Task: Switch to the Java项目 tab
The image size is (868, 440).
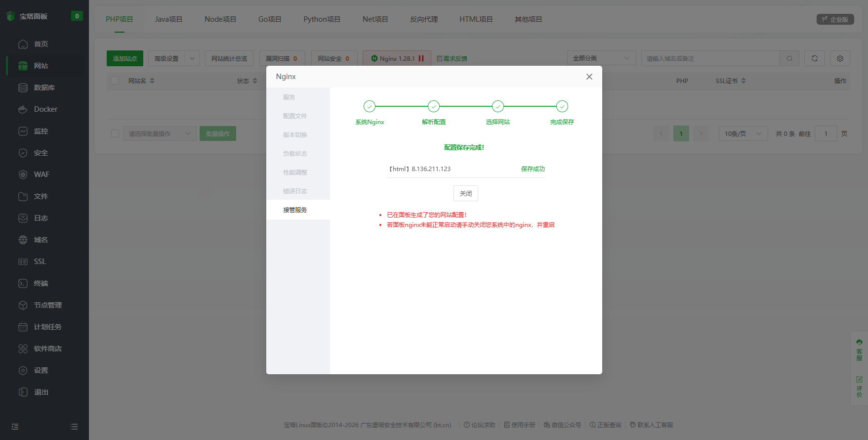Action: 169,19
